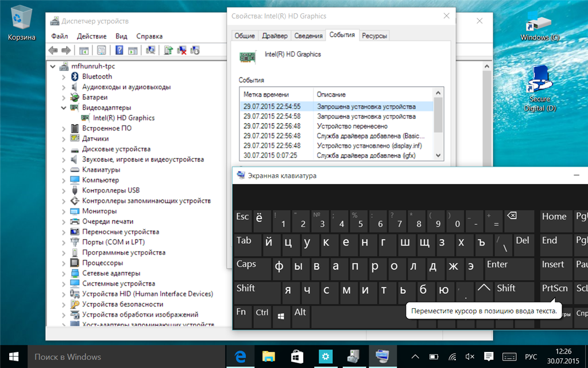Select the Очереди печати printer icon
The image size is (588, 368).
[x=75, y=221]
